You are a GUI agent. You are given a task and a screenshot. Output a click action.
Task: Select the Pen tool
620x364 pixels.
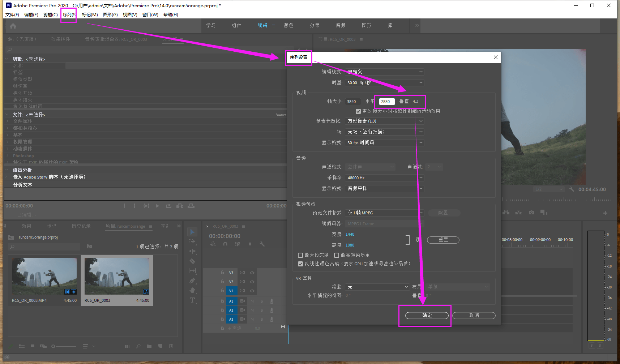click(x=192, y=281)
